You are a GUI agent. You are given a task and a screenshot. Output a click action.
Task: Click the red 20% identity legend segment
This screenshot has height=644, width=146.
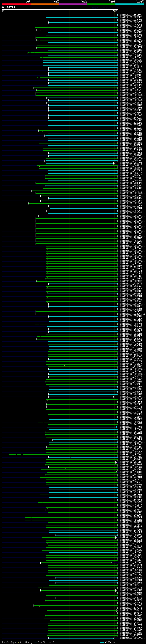[x=16, y=4]
